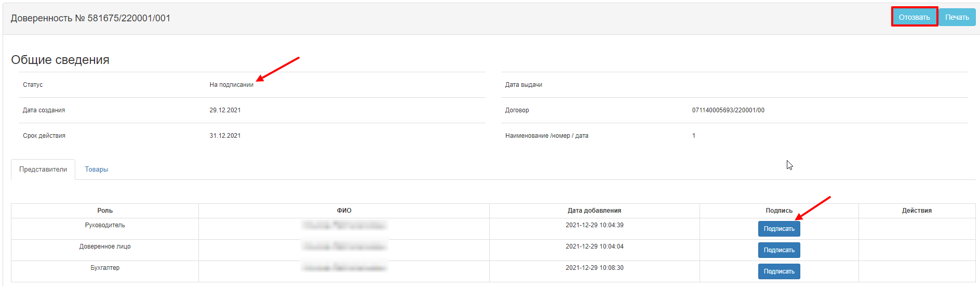Select the status value На подписании
The width and height of the screenshot is (980, 286).
(x=231, y=85)
